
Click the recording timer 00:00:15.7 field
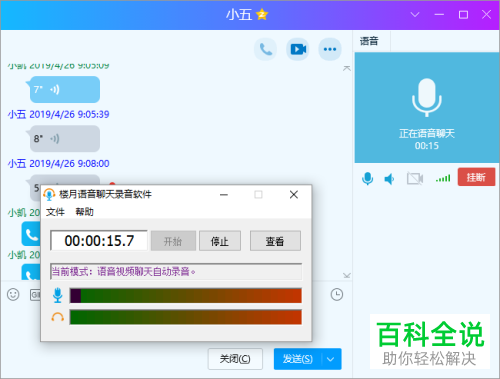point(99,240)
